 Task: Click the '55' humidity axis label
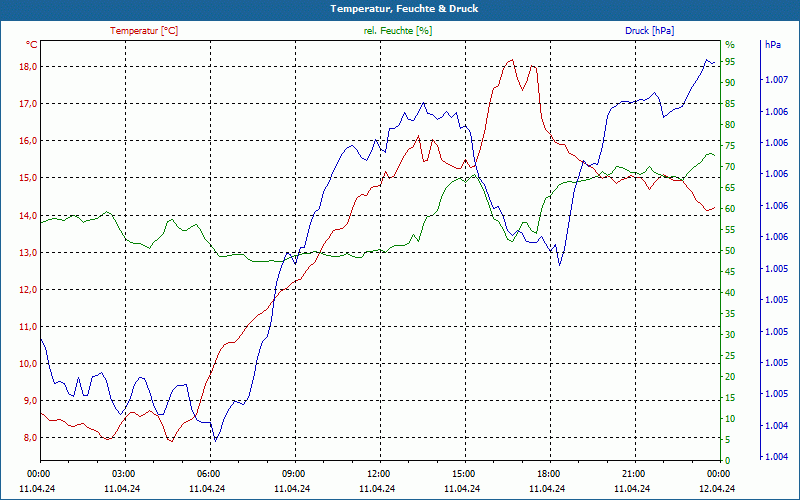click(x=730, y=230)
